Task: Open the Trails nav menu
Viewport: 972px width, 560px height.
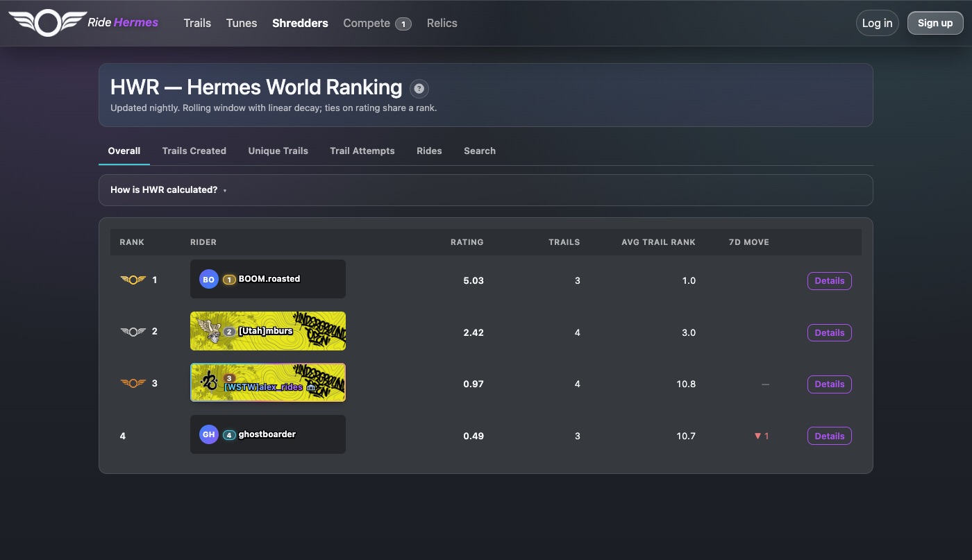Action: [197, 23]
